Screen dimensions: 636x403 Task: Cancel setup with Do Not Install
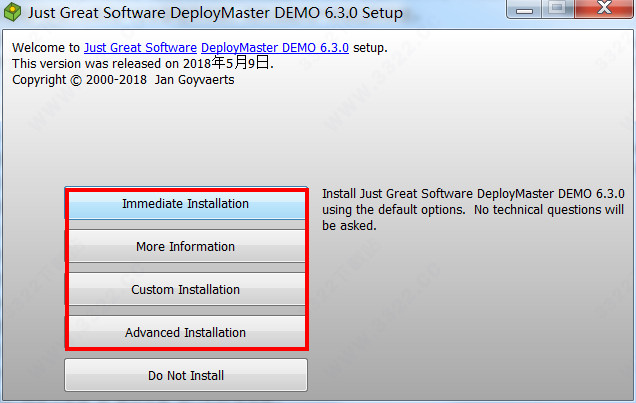tap(186, 376)
